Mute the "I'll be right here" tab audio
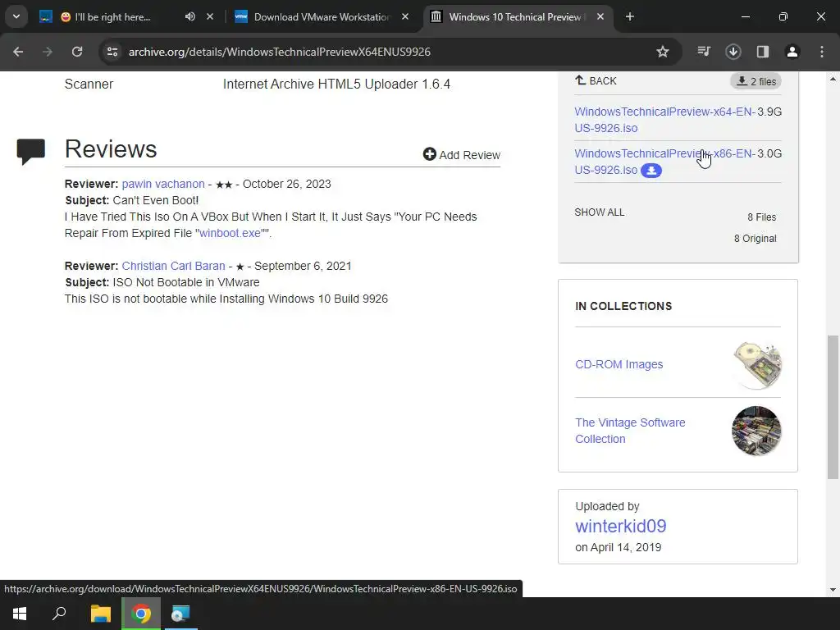The width and height of the screenshot is (840, 630). pyautogui.click(x=189, y=16)
